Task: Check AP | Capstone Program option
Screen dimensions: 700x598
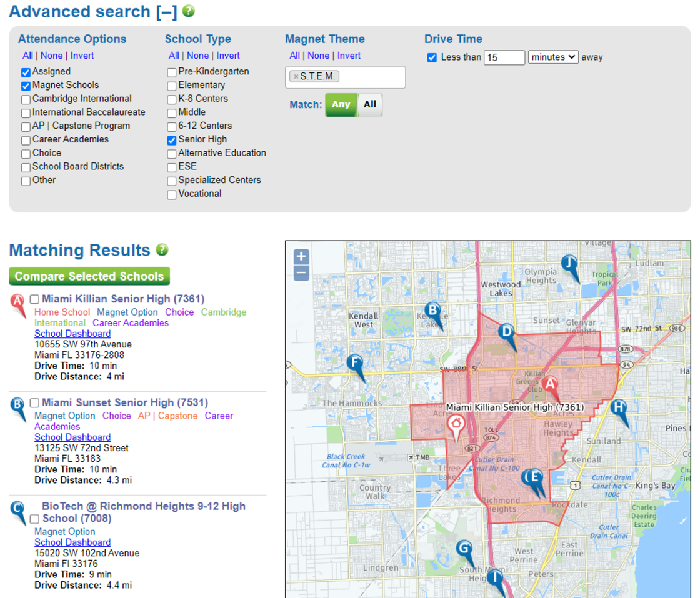Action: tap(26, 127)
